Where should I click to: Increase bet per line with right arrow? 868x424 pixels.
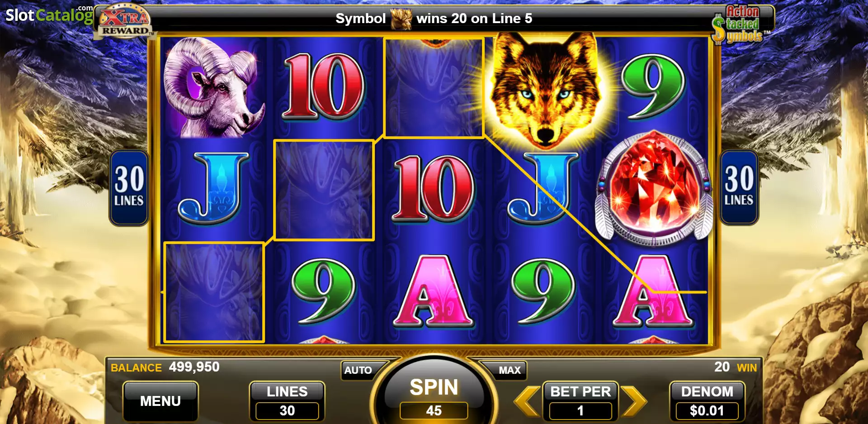634,400
